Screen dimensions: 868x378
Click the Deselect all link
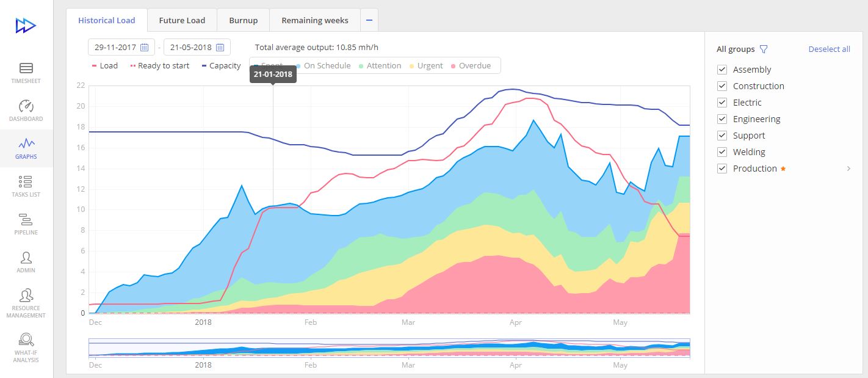[829, 48]
